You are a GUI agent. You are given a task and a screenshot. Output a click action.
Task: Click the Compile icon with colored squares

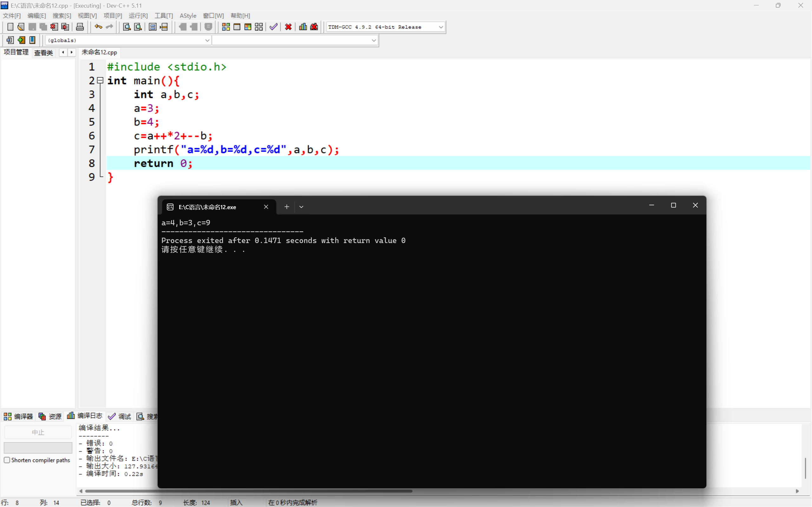pyautogui.click(x=226, y=27)
